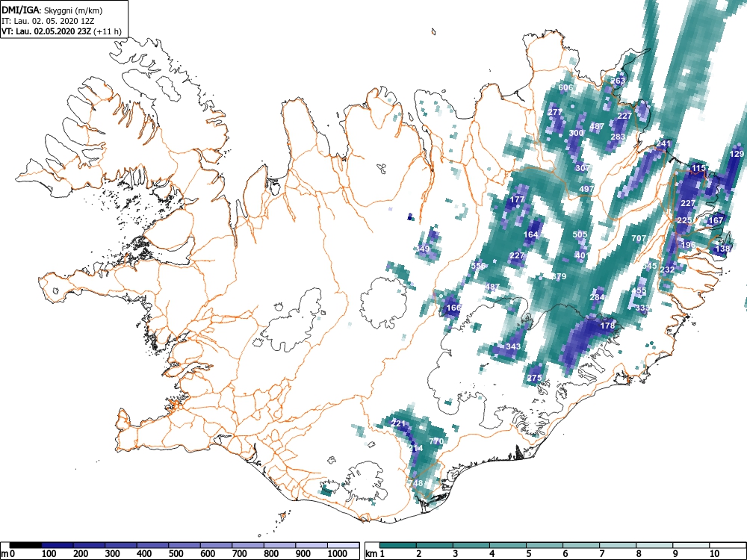Select the "m" unit label beside 0
The width and height of the screenshot is (747, 560).
(x=4, y=554)
